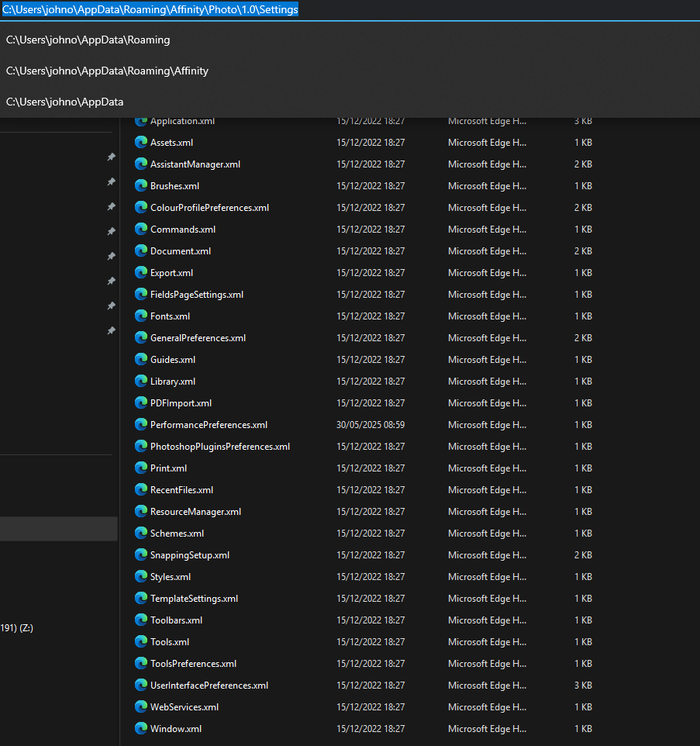700x746 pixels.
Task: Select the file name UserInterfacePreferences.xml
Action: coord(209,686)
